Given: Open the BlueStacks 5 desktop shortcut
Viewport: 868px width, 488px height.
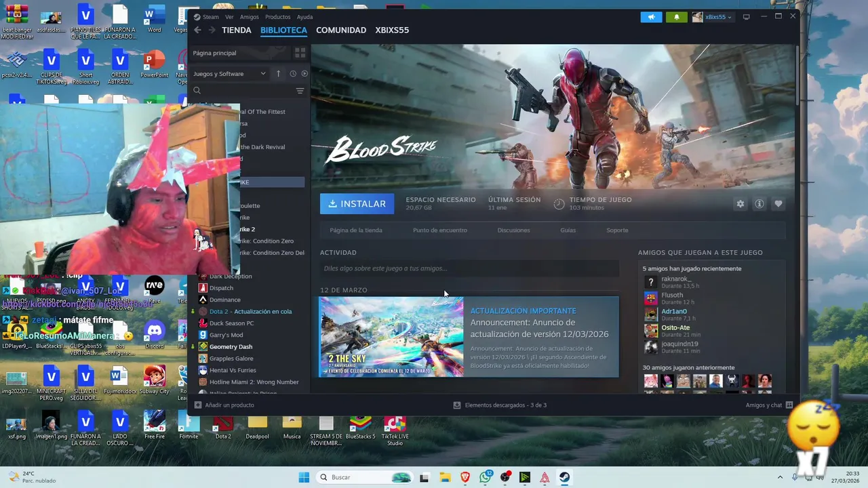Looking at the screenshot, I should coord(360,428).
